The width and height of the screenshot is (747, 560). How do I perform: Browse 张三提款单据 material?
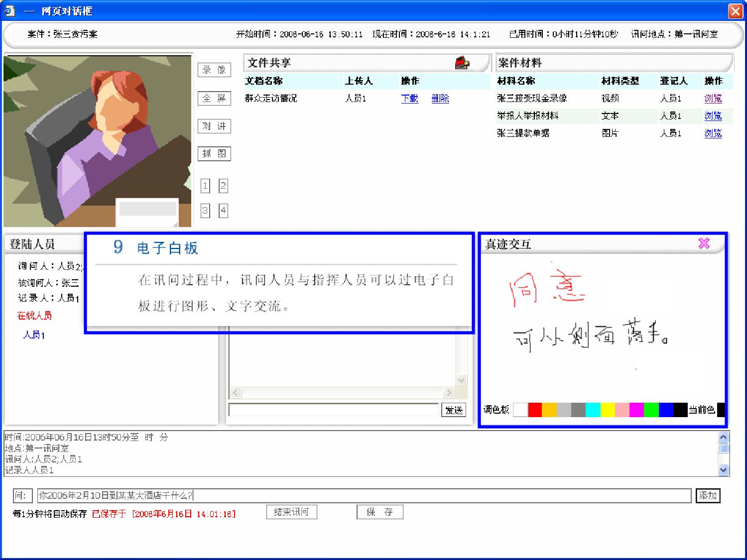(x=713, y=133)
